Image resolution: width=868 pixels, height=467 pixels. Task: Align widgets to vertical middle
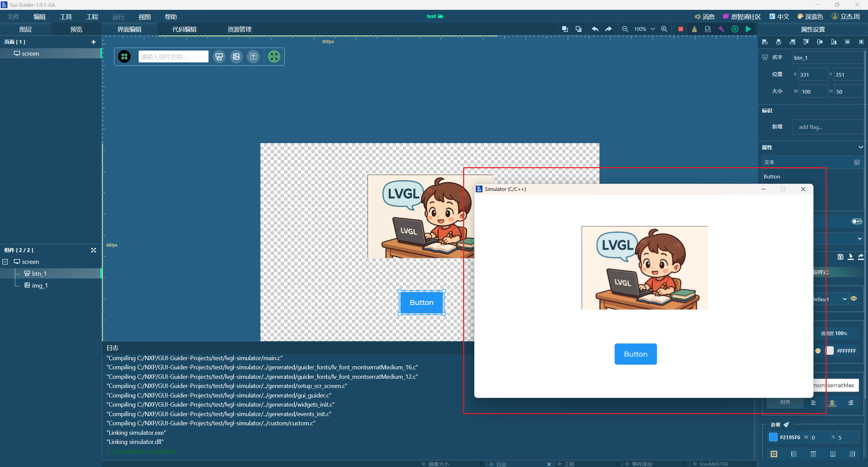pyautogui.click(x=820, y=42)
